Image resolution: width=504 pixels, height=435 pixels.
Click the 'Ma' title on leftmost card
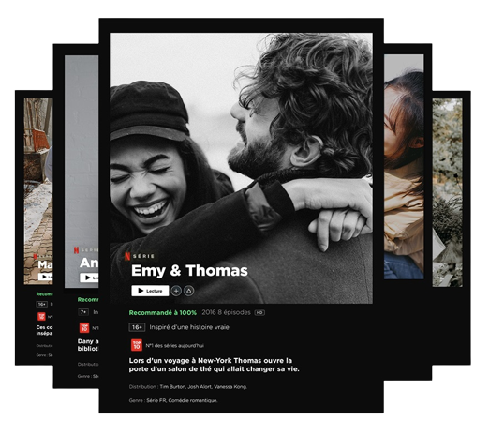pos(45,264)
